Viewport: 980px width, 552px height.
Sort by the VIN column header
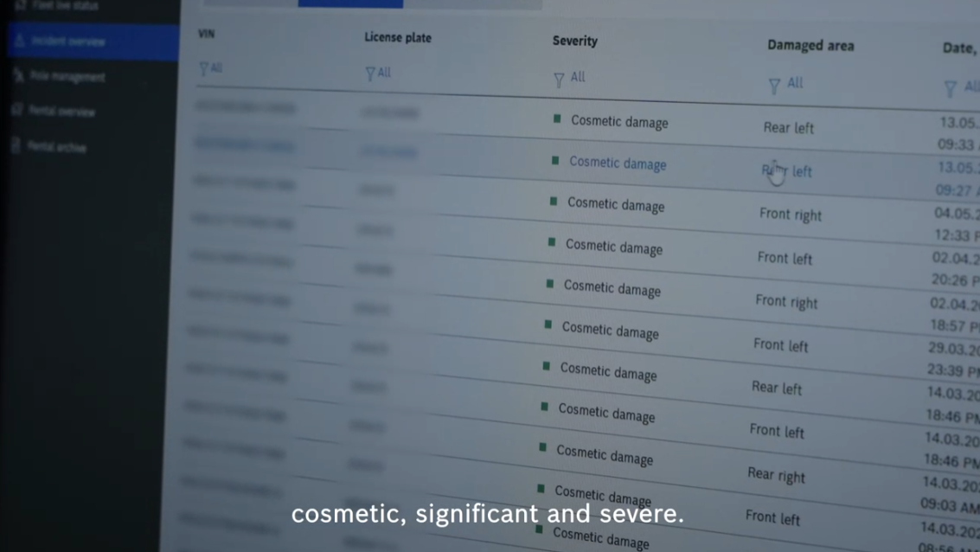[x=206, y=34]
